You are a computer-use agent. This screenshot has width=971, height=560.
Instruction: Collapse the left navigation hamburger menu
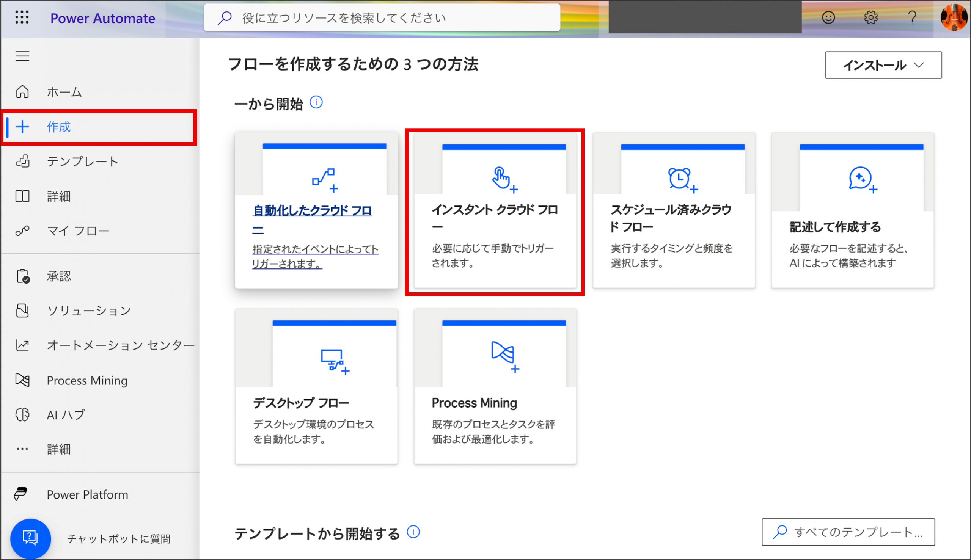pos(22,56)
